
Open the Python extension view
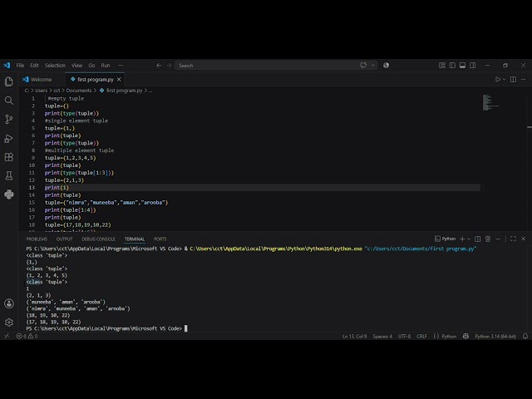pos(9,195)
